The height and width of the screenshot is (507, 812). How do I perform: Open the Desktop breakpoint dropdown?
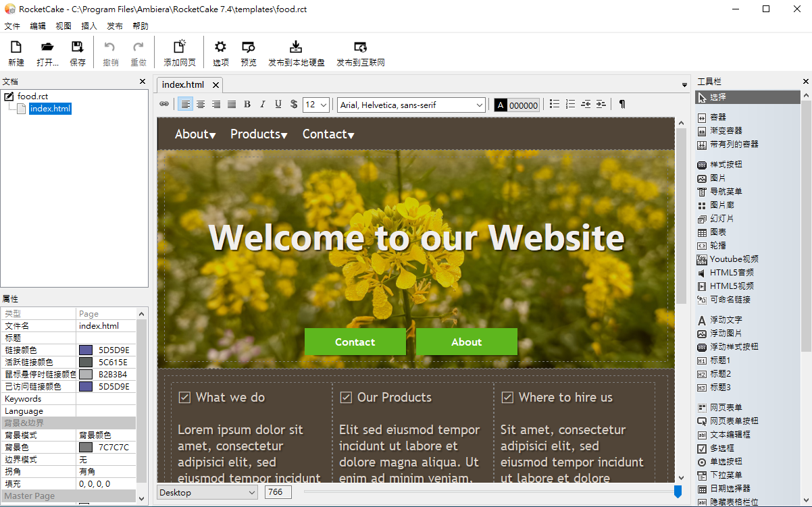tap(207, 492)
